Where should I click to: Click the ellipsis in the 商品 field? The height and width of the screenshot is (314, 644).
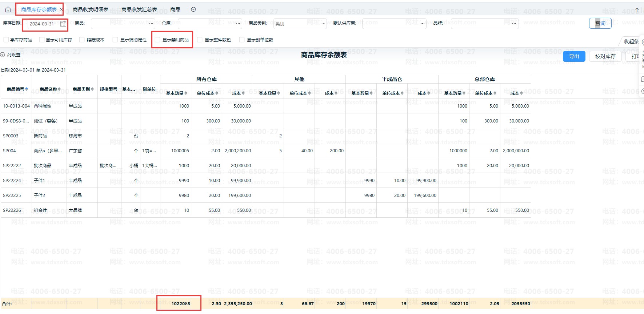151,23
